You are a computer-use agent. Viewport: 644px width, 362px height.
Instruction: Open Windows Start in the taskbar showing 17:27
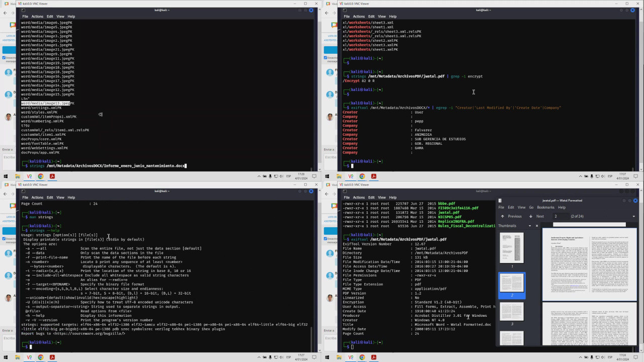[x=6, y=357]
